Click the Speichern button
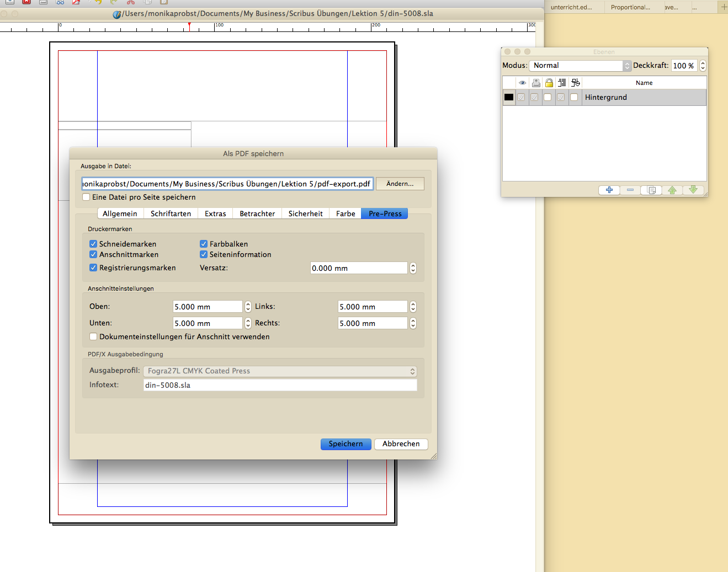 click(x=346, y=444)
